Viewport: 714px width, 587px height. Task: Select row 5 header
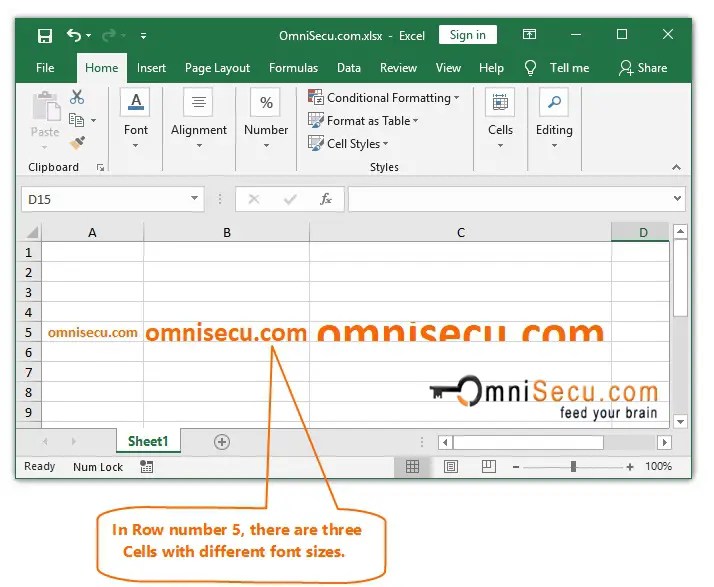coord(29,332)
